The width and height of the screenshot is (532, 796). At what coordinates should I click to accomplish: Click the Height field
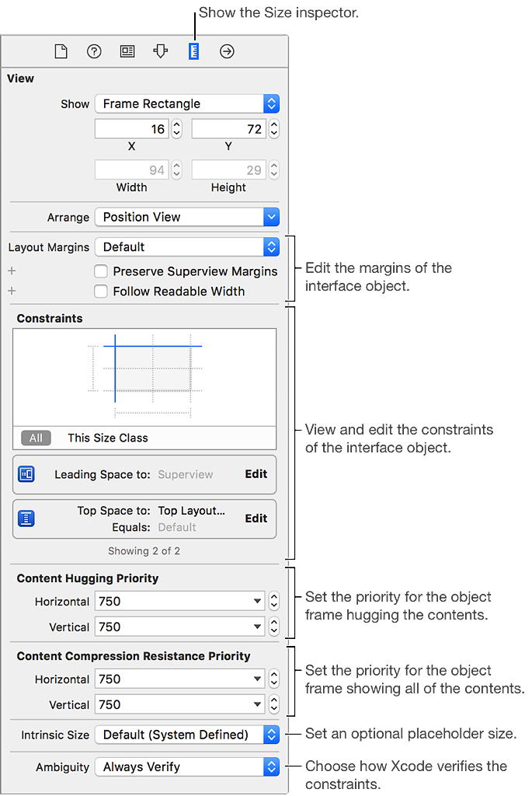click(228, 169)
